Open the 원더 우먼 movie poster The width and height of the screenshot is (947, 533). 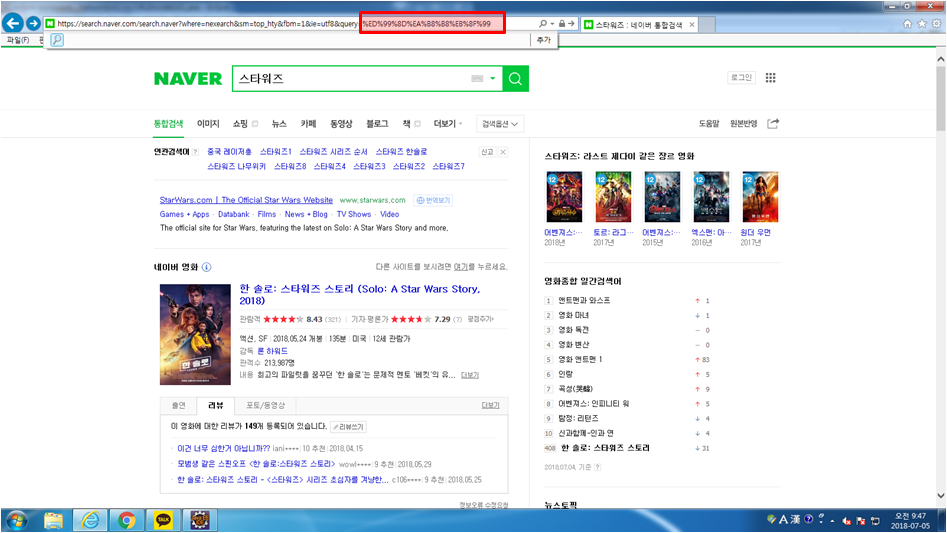pyautogui.click(x=760, y=197)
